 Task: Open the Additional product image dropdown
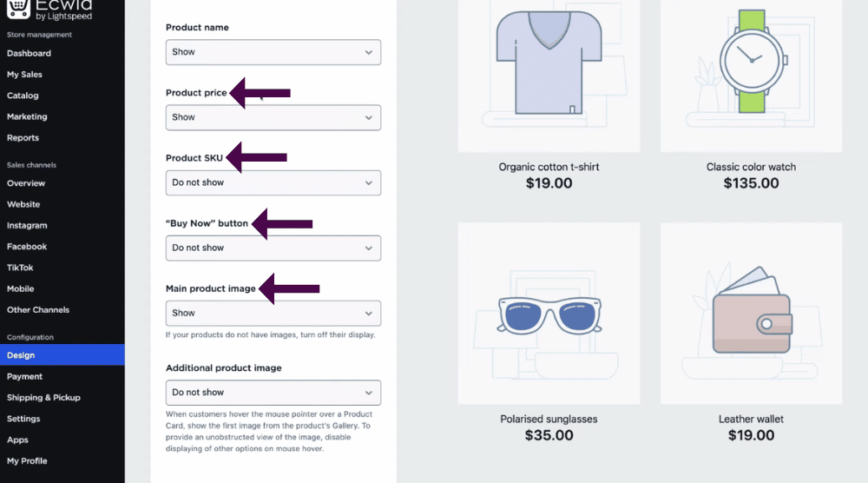click(x=273, y=393)
